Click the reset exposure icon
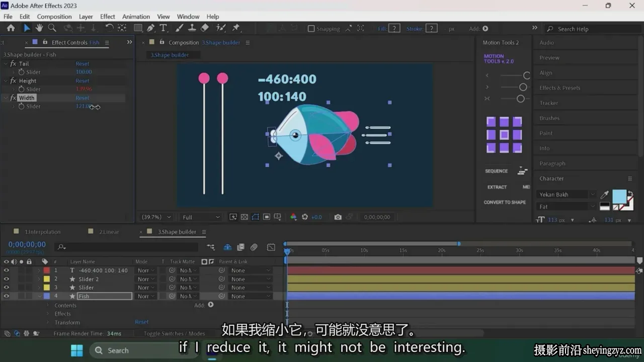 point(305,217)
